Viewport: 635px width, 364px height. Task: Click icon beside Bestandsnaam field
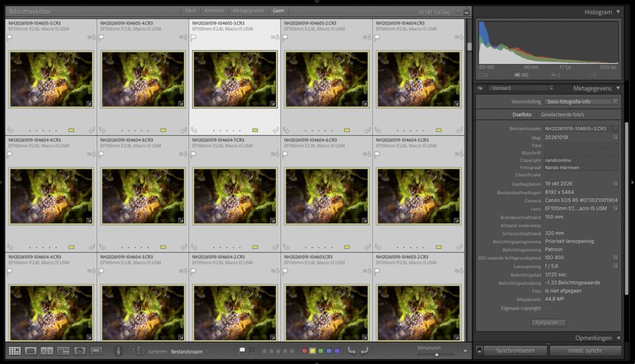tap(615, 129)
